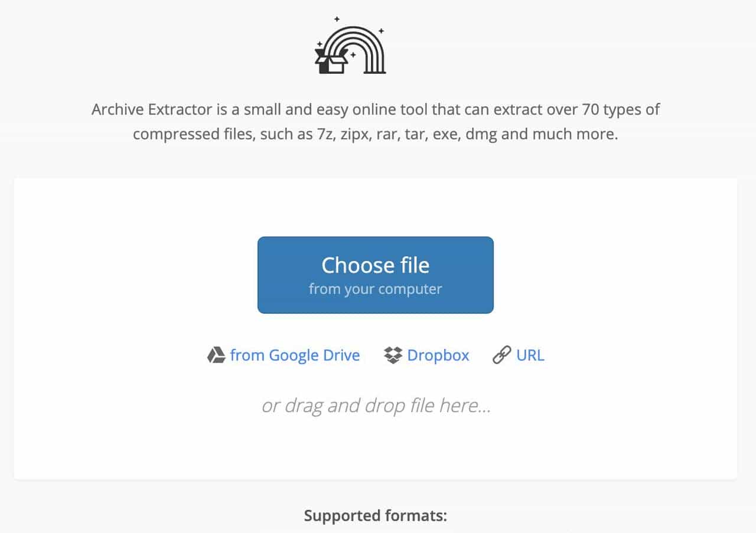
Task: Click the open box in the logo
Action: click(331, 61)
